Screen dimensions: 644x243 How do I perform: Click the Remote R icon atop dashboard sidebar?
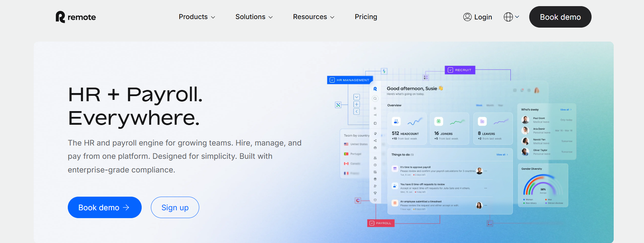coord(375,89)
